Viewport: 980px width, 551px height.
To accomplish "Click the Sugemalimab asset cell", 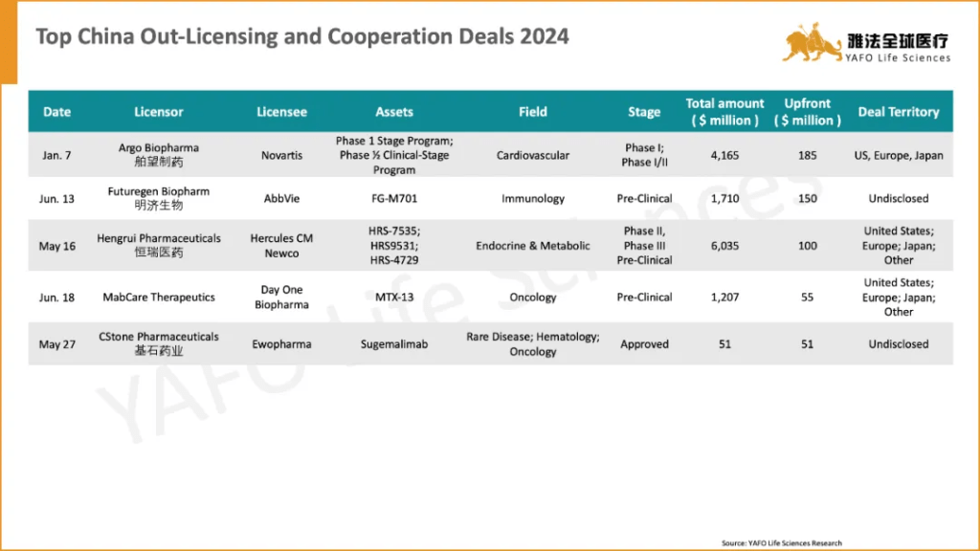I will [394, 344].
